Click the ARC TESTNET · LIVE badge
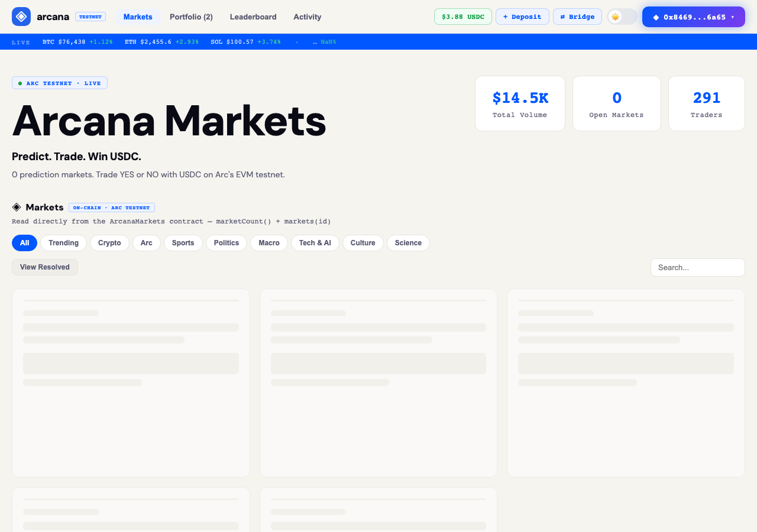The height and width of the screenshot is (532, 757). point(60,83)
